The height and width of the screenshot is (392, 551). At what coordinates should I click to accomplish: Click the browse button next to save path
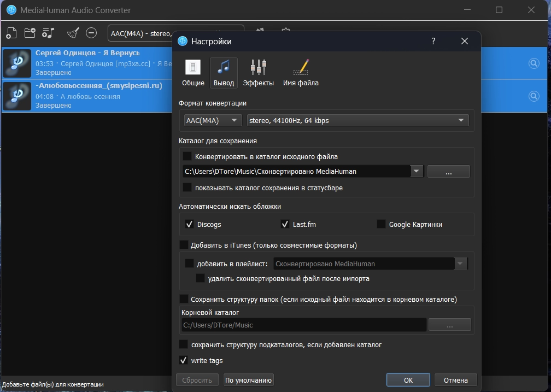pos(448,172)
